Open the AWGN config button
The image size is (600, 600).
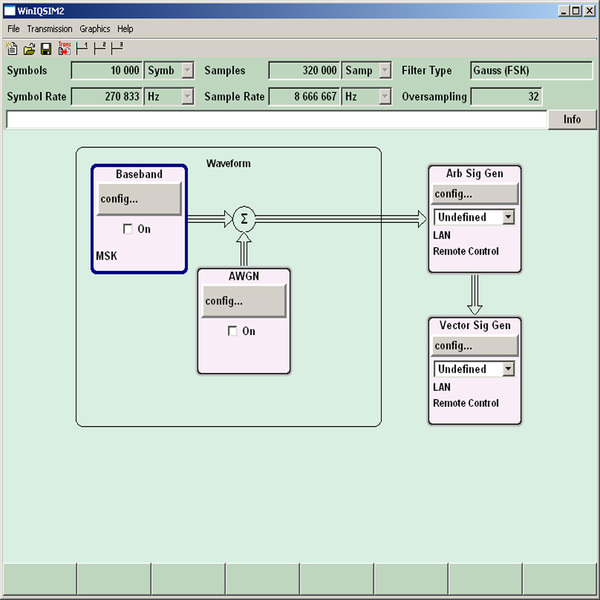click(244, 301)
